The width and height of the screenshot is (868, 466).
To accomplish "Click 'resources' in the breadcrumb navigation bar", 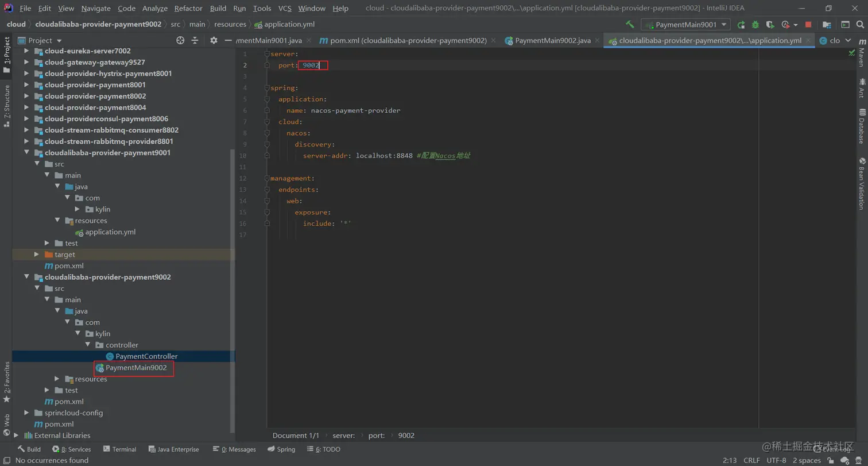I will [x=230, y=24].
